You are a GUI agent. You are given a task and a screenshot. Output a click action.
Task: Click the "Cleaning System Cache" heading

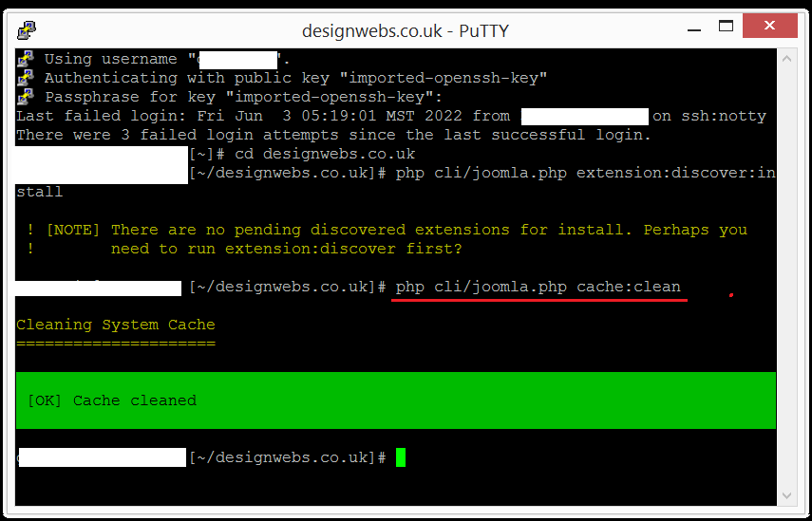coord(116,325)
